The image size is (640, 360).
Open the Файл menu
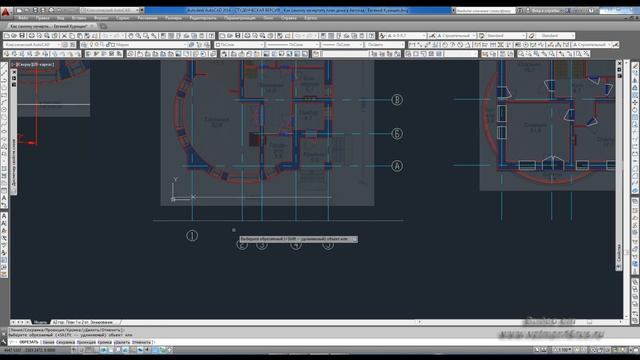point(23,18)
